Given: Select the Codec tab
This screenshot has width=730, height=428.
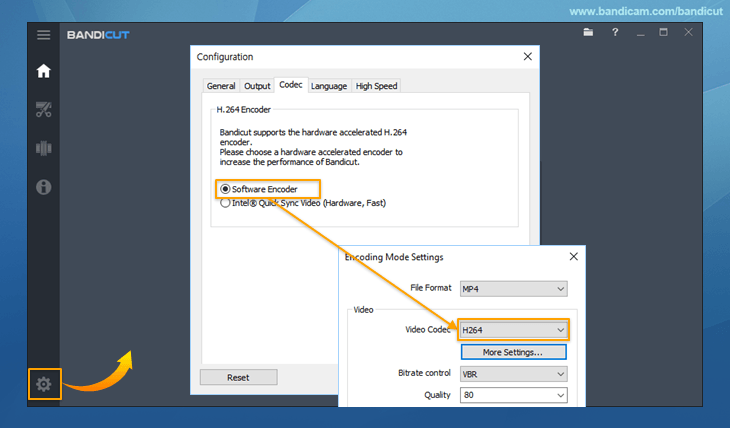Looking at the screenshot, I should [291, 85].
